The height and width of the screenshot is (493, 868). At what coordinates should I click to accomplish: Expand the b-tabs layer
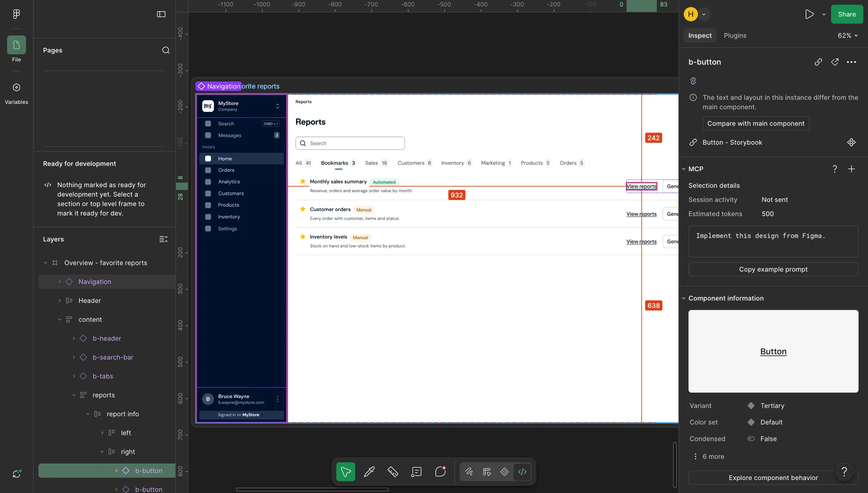pos(74,376)
